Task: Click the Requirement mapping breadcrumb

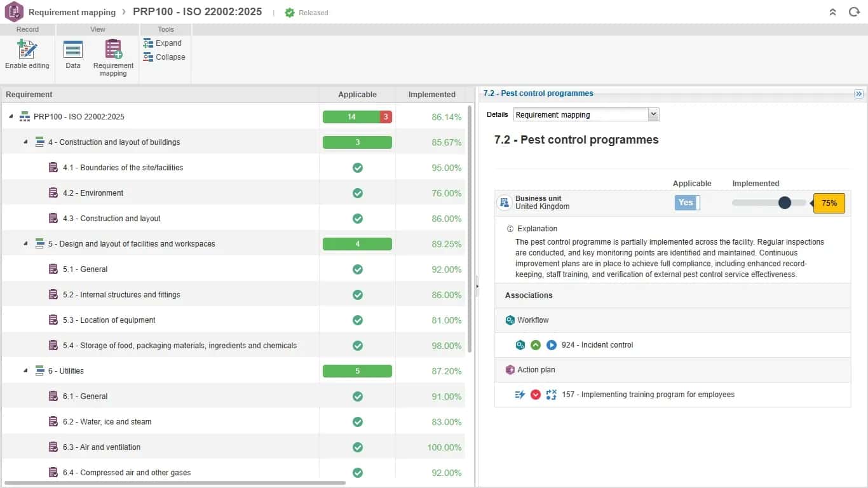Action: pos(72,13)
